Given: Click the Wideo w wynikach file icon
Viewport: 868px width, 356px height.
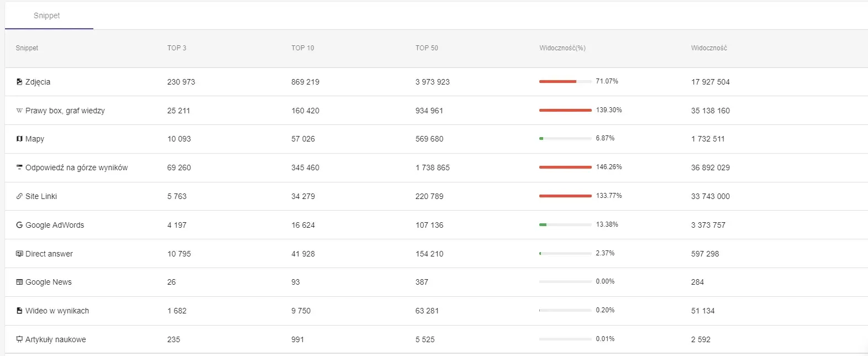Looking at the screenshot, I should click(x=19, y=311).
